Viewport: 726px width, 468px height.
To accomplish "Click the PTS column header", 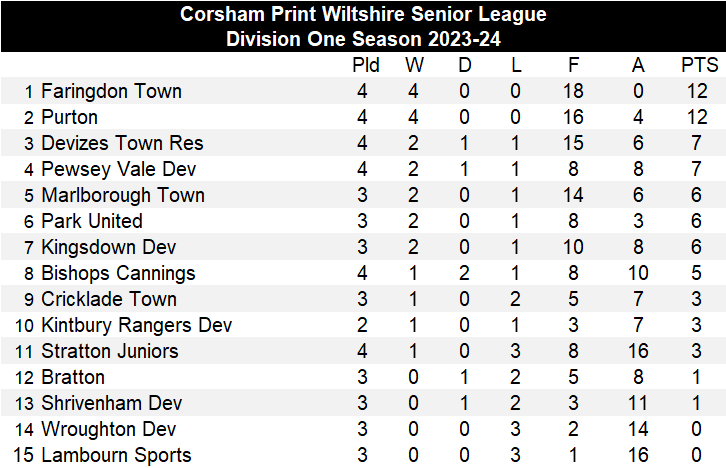I will [699, 65].
